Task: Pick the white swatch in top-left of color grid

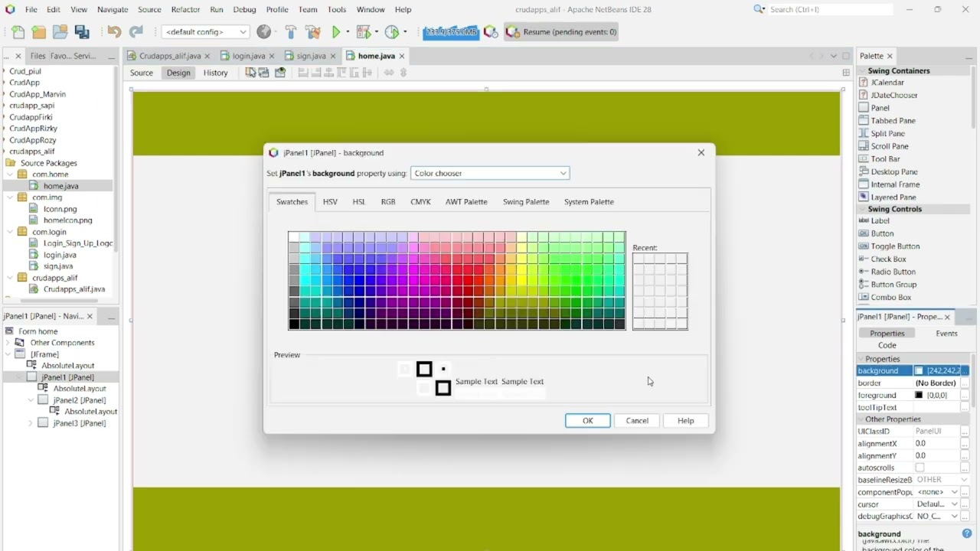Action: [x=294, y=237]
